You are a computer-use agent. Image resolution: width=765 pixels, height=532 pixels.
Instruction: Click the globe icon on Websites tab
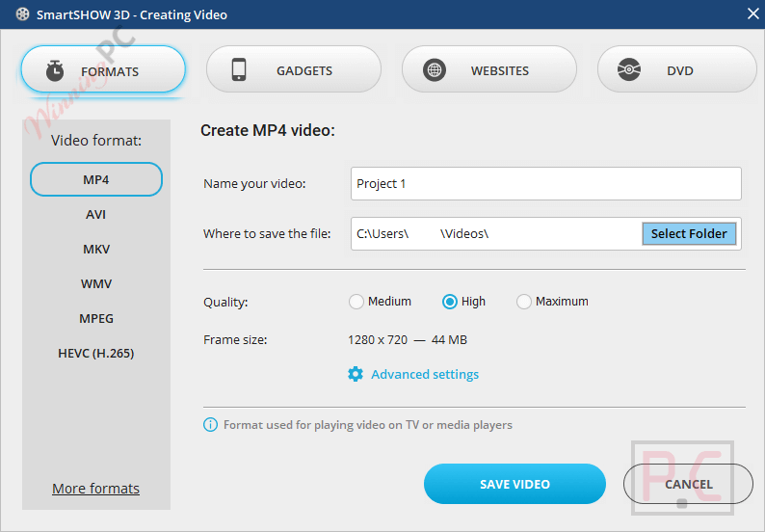[435, 70]
